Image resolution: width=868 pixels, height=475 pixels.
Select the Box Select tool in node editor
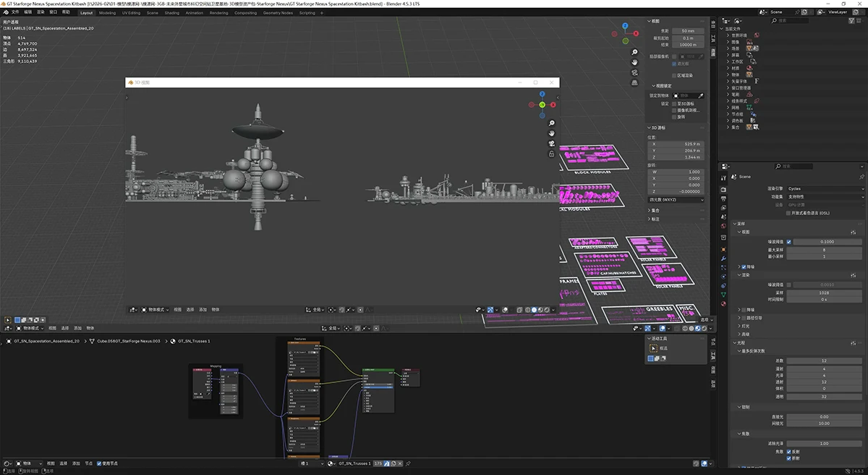654,348
